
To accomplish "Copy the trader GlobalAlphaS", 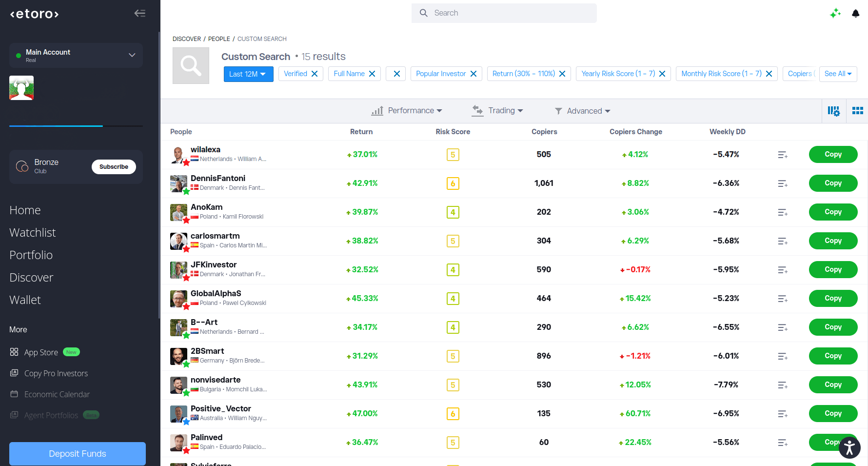I will 833,299.
